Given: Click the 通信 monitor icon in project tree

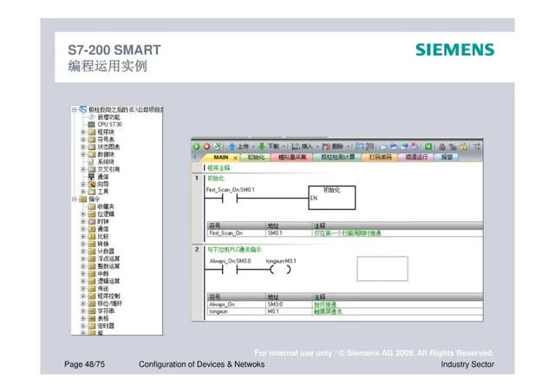Looking at the screenshot, I should tap(91, 176).
